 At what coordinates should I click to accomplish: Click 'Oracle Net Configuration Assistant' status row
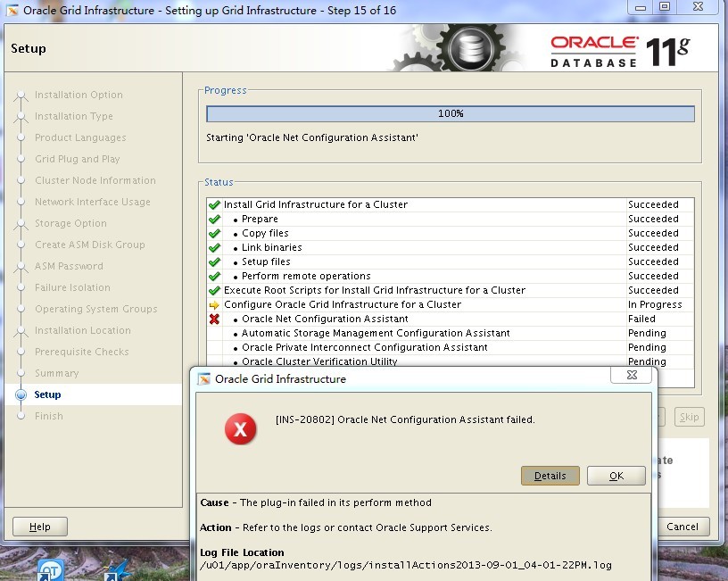tap(451, 320)
